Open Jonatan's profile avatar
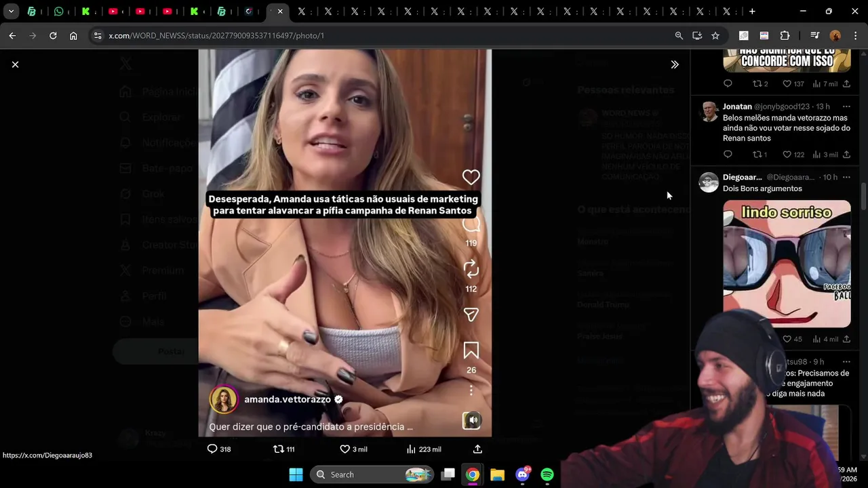The height and width of the screenshot is (488, 868). tap(709, 112)
